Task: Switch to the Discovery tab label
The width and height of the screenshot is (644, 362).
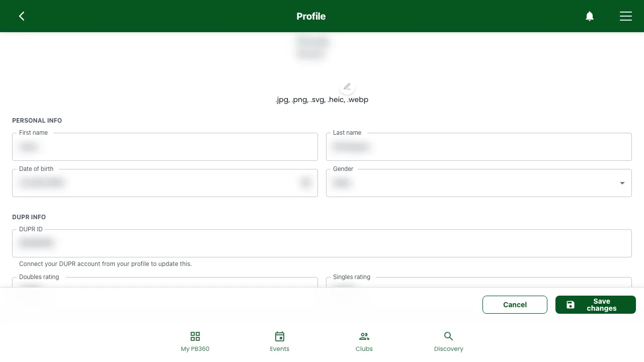Action: point(449,349)
